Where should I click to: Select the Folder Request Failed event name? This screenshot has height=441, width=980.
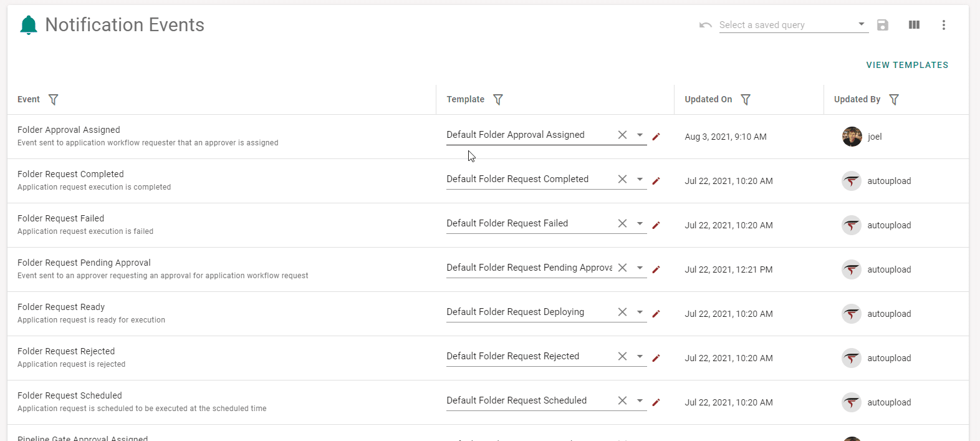[60, 218]
